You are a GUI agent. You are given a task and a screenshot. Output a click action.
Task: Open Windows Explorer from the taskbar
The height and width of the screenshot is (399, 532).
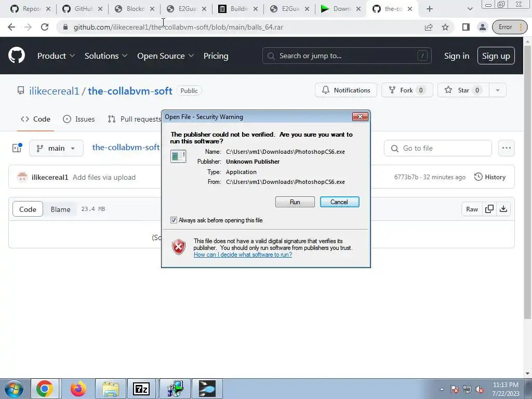point(111,389)
